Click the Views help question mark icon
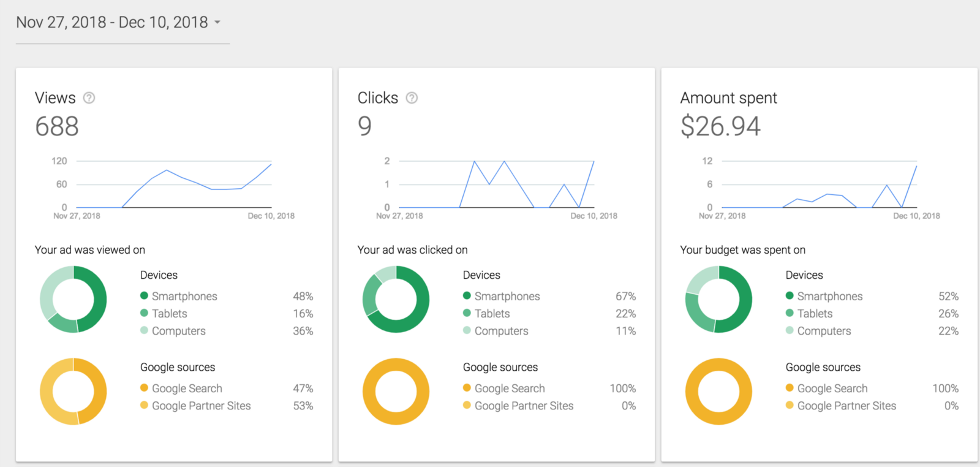Image resolution: width=980 pixels, height=467 pixels. pos(89,98)
